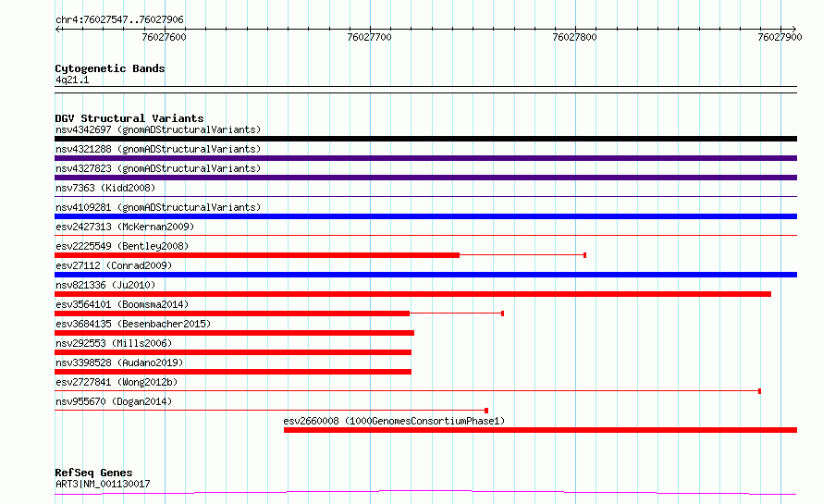Image resolution: width=823 pixels, height=504 pixels.
Task: Click the DGV Structural Variants track title
Action: (129, 118)
